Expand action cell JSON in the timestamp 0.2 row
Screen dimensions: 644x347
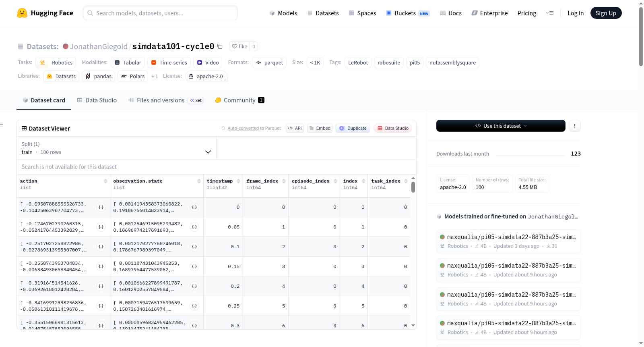(x=101, y=286)
